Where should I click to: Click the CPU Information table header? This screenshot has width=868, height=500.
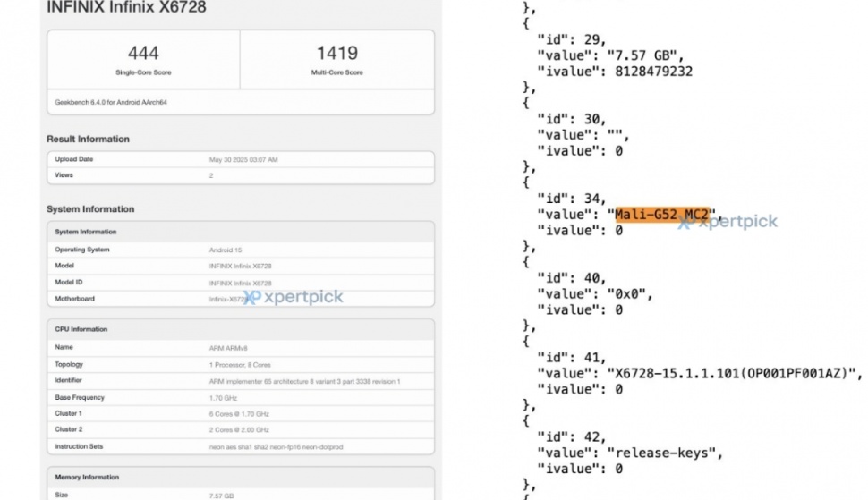coord(81,329)
